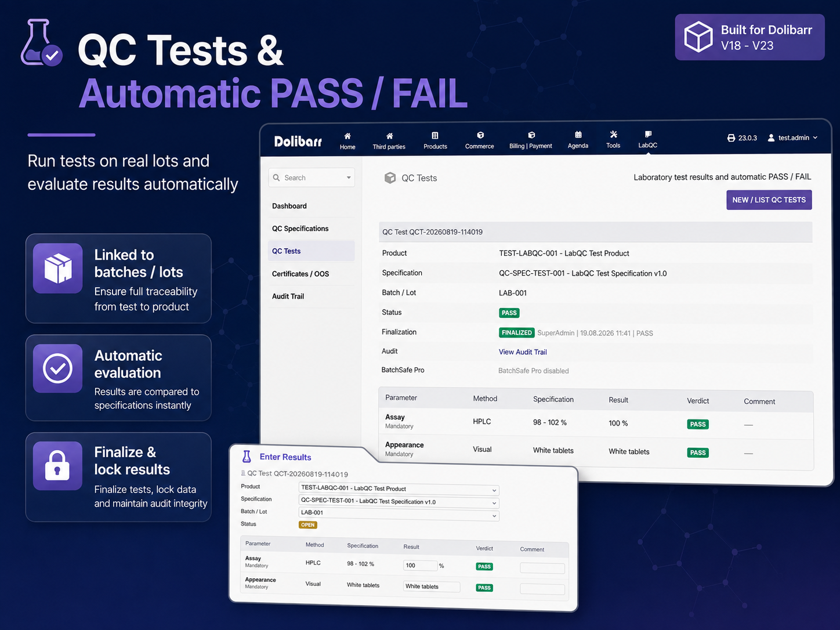Click the Tools wrench icon

[614, 135]
